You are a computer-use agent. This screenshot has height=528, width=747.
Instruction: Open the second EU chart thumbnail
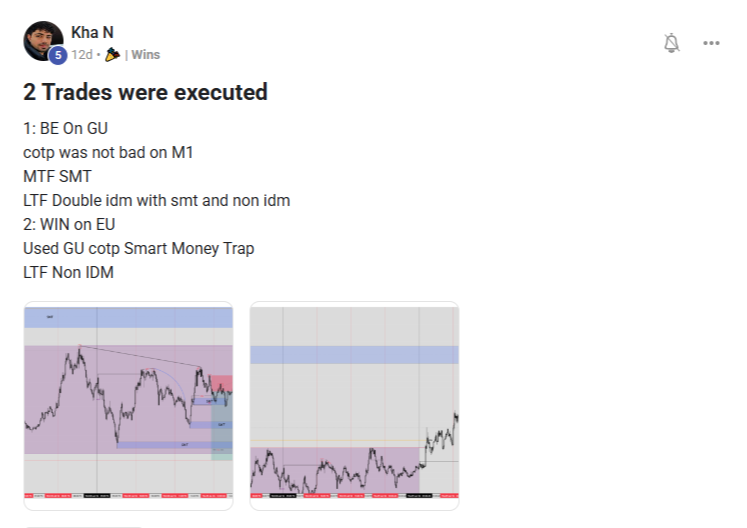pos(354,406)
